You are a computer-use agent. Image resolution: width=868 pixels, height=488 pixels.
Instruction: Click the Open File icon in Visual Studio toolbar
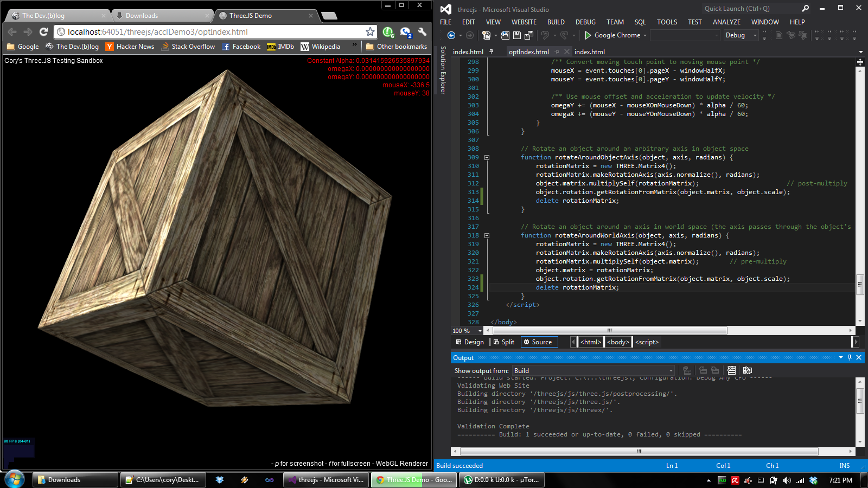505,35
